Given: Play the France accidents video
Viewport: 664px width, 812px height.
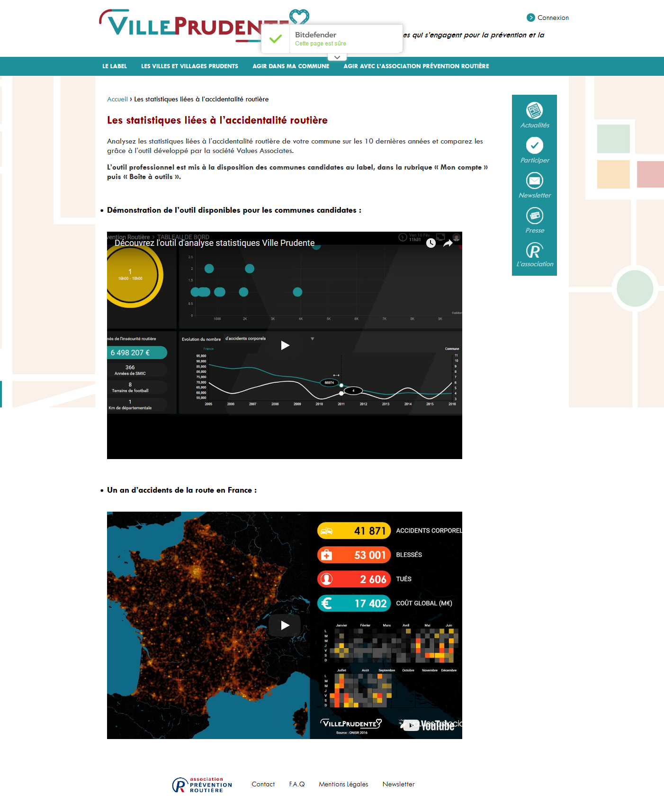Looking at the screenshot, I should coord(285,625).
